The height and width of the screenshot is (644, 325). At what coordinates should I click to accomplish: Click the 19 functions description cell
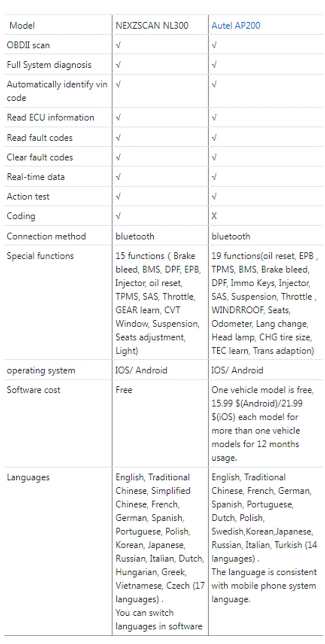point(265,303)
